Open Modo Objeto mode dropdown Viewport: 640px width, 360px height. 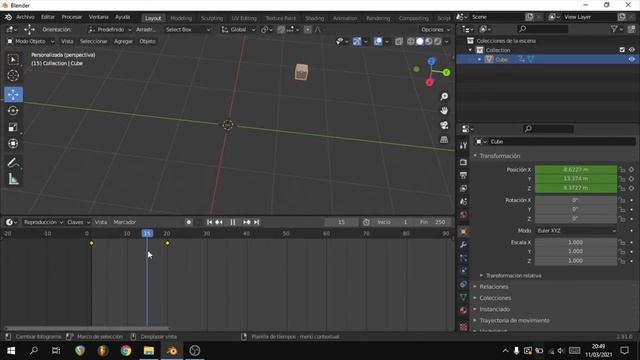click(31, 41)
